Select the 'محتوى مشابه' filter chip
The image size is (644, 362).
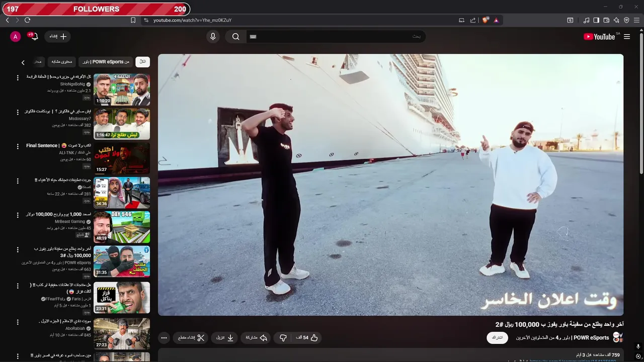tap(62, 62)
